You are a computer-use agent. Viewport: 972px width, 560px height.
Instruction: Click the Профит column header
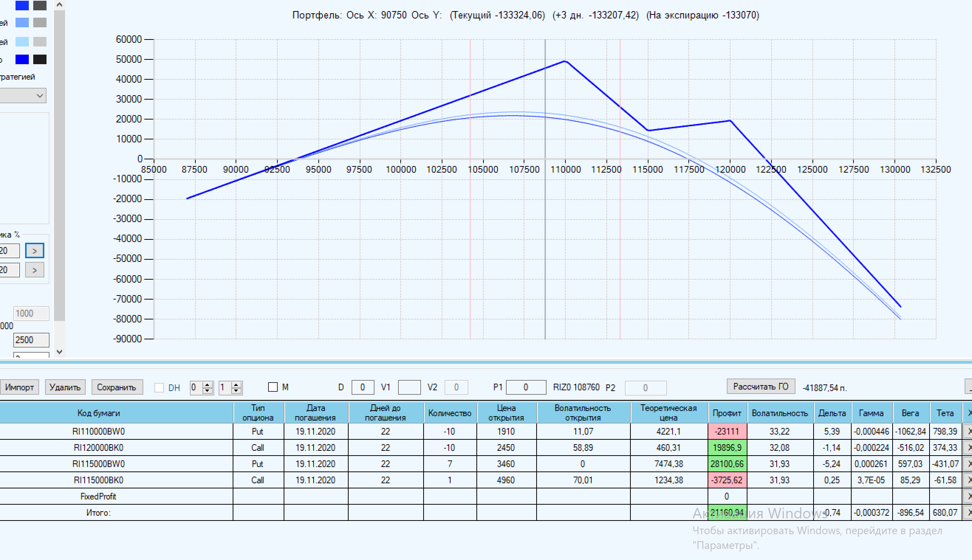(x=726, y=413)
